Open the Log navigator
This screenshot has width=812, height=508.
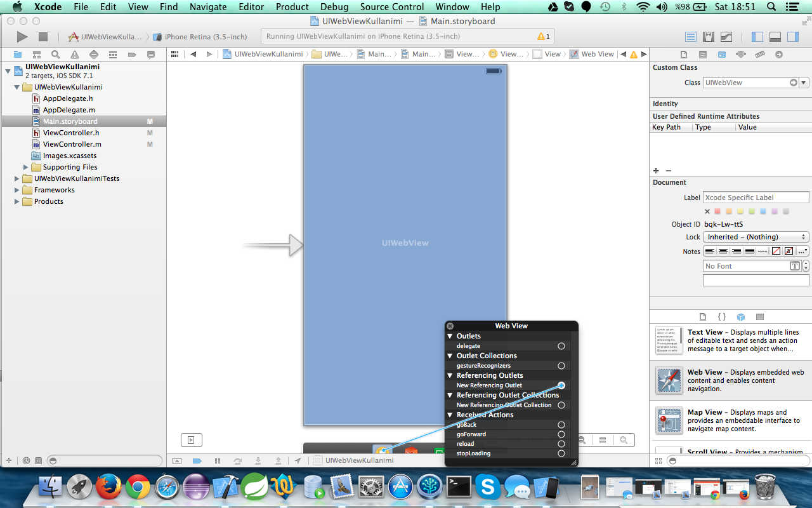[151, 55]
